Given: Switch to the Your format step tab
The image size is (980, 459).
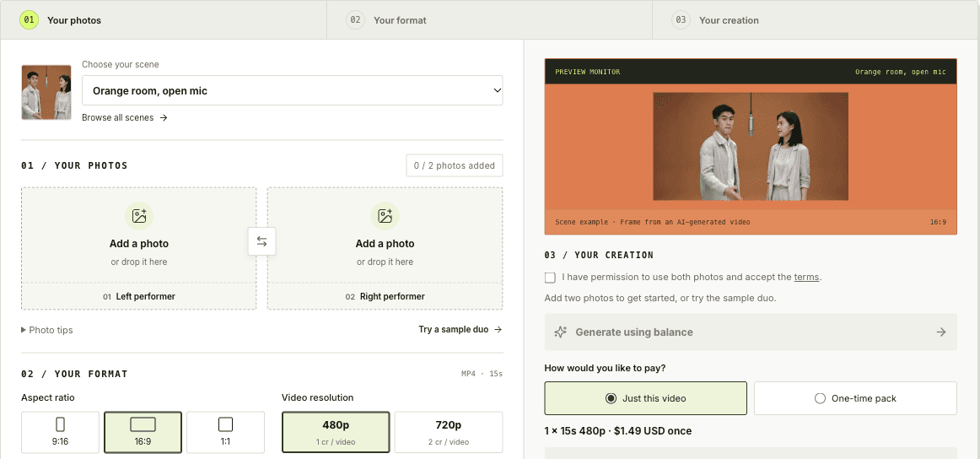Looking at the screenshot, I should click(489, 20).
